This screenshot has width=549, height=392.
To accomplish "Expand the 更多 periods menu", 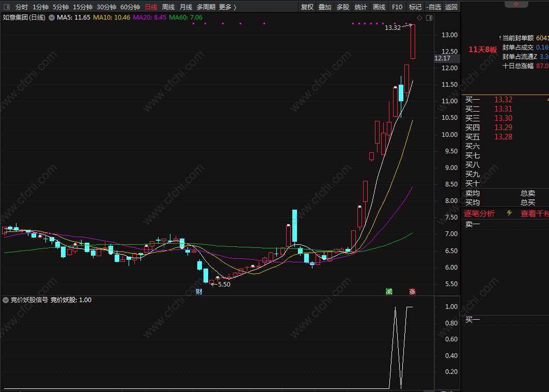I will click(x=228, y=7).
